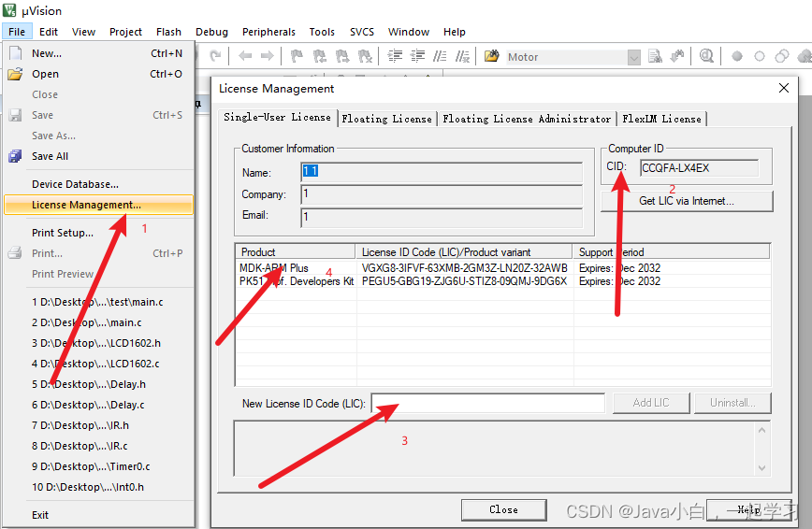Switch to Single-User License tab

tap(277, 118)
